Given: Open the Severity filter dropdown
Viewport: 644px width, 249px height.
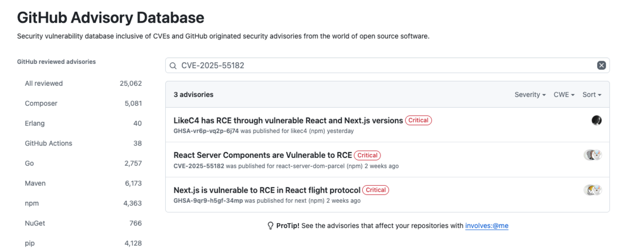Looking at the screenshot, I should click(x=530, y=94).
